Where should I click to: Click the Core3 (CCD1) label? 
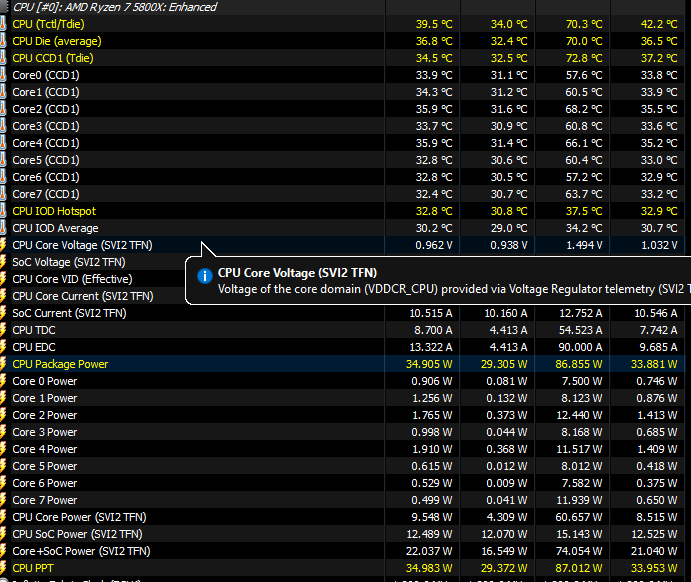(46, 126)
